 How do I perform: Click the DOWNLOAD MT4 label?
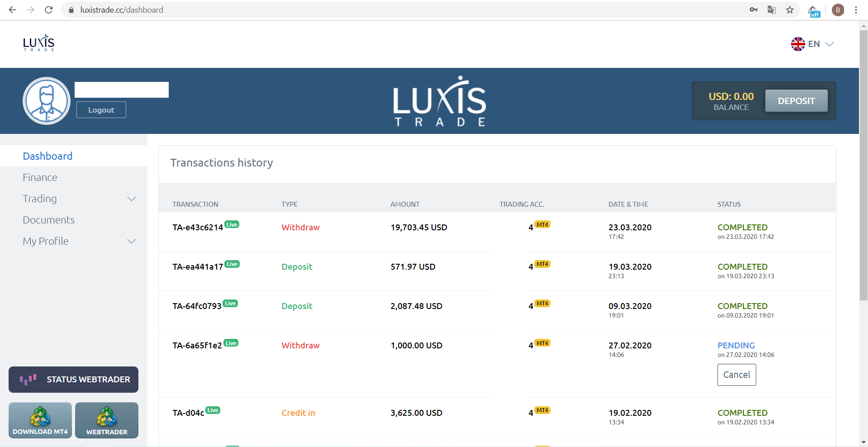(x=40, y=432)
